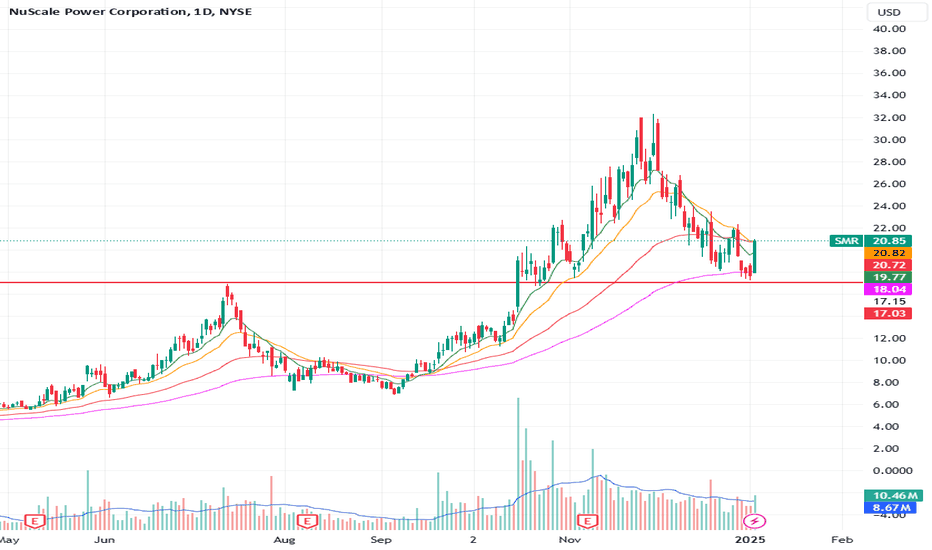Click the 10.00 price axis label
Screen dimensions: 932x550
(x=889, y=360)
